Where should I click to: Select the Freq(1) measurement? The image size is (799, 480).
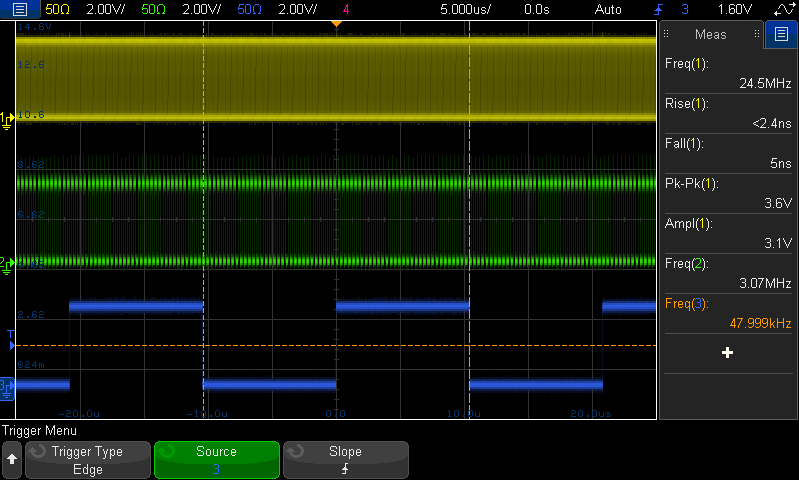[728, 73]
